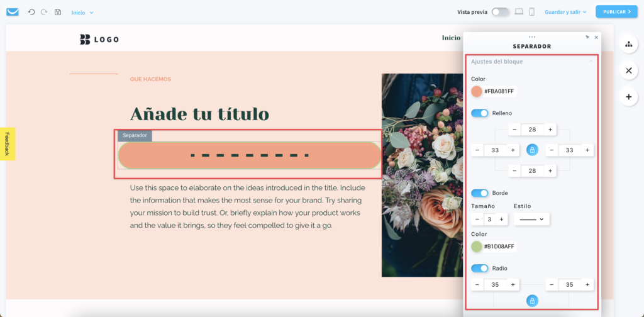This screenshot has height=317, width=644.
Task: Disable the Relleno toggle
Action: (480, 113)
